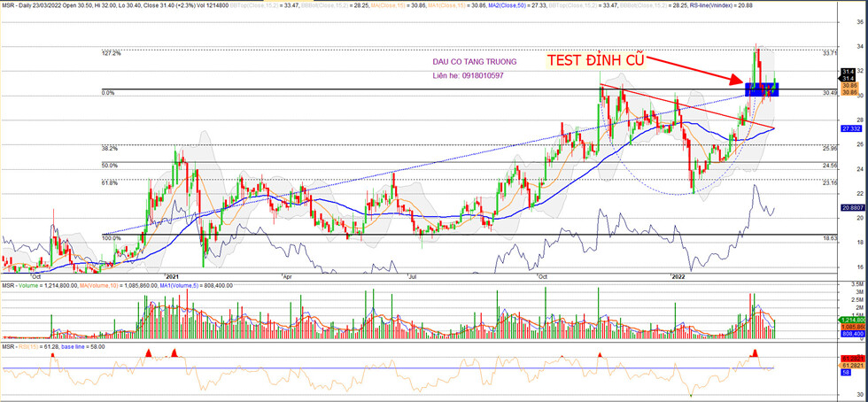Select the 'RS-line(Vnindex) = 20.88' header label

click(722, 5)
